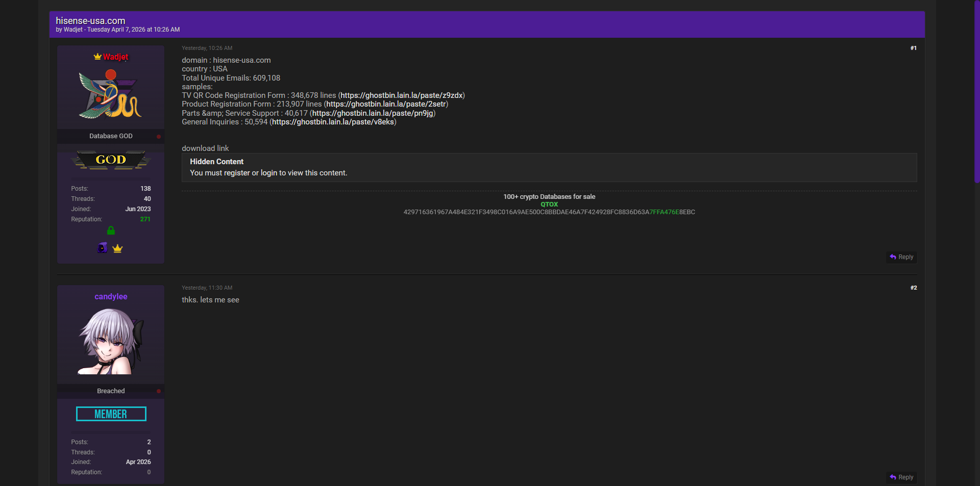Open the permalink for post #2
The image size is (980, 486).
click(913, 288)
